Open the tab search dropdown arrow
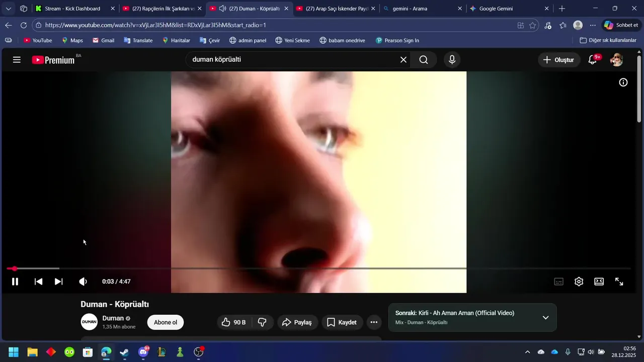644x362 pixels. point(9,9)
